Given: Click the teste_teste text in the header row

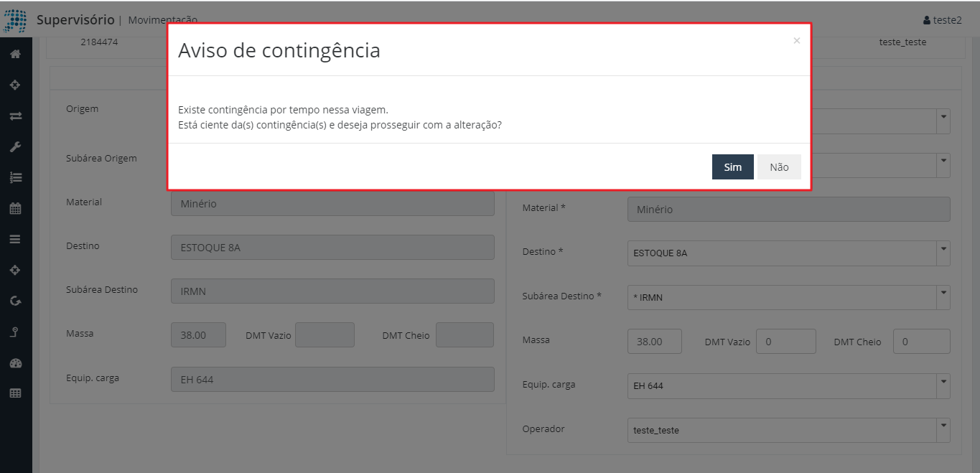Looking at the screenshot, I should point(902,42).
